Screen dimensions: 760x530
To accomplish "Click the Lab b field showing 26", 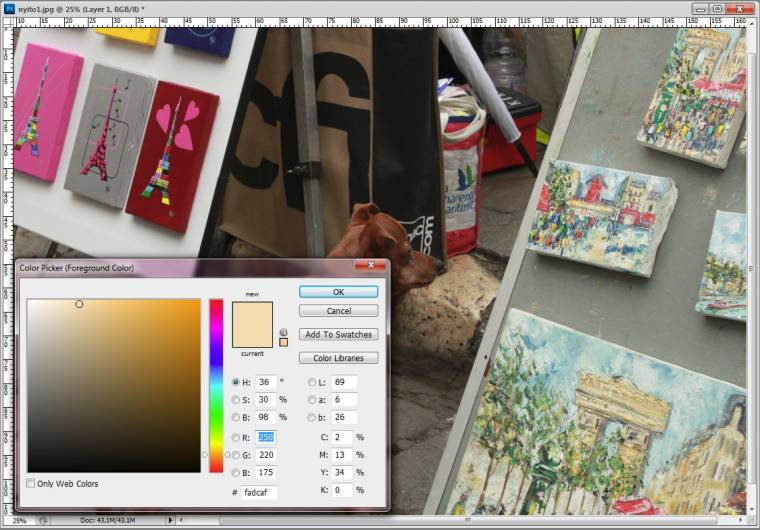I will tap(344, 417).
